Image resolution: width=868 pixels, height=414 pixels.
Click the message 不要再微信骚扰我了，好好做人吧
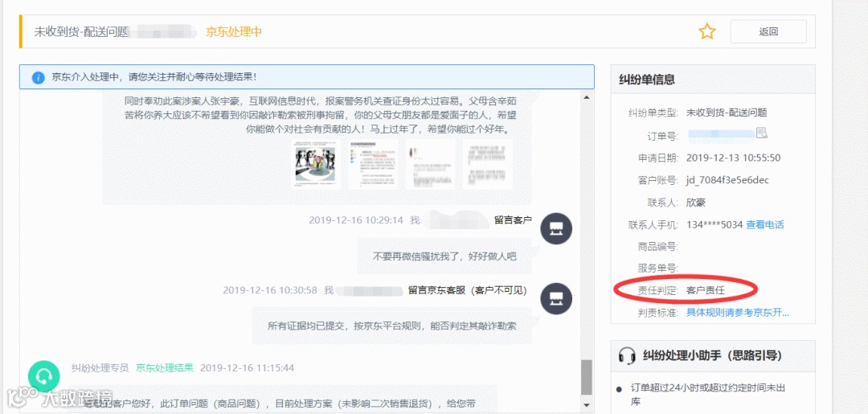tap(444, 256)
